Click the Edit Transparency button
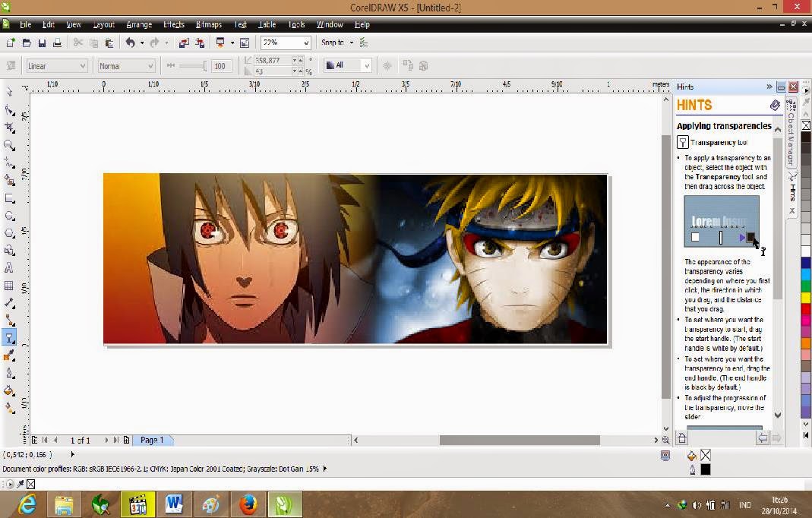The height and width of the screenshot is (518, 812). click(x=11, y=66)
